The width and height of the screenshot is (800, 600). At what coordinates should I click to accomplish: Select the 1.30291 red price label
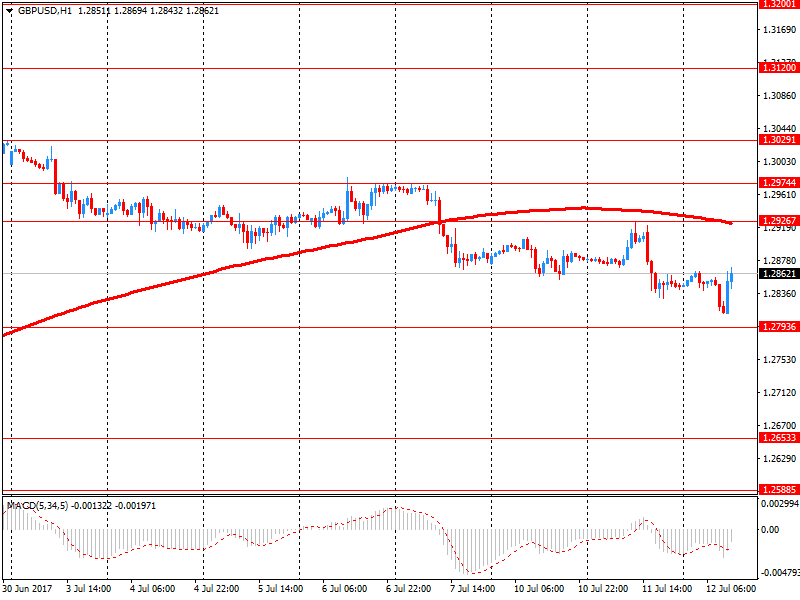(x=779, y=140)
